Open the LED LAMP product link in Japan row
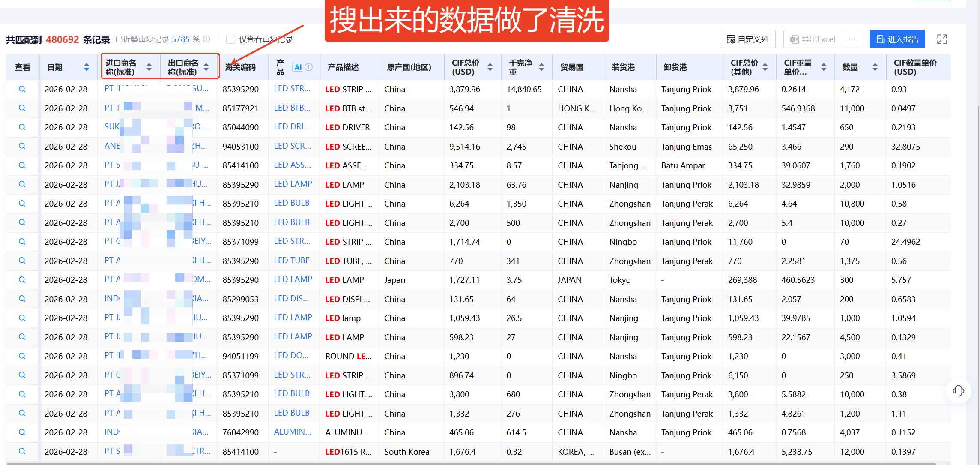This screenshot has height=465, width=980. click(x=293, y=279)
